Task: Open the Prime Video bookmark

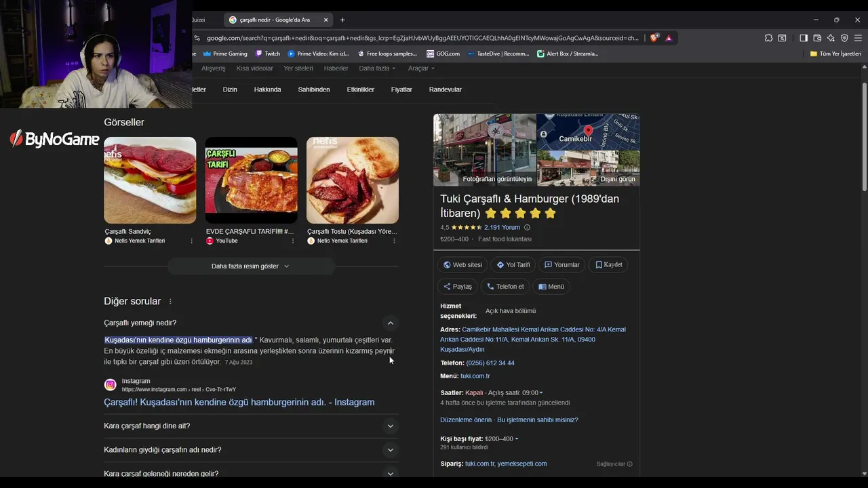Action: coord(318,54)
